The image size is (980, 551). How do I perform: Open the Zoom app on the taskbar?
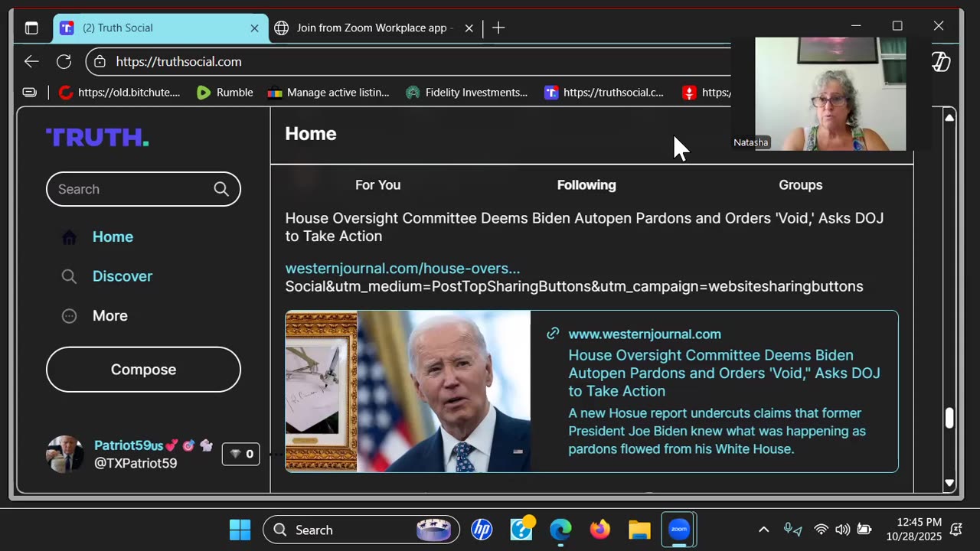click(x=679, y=530)
